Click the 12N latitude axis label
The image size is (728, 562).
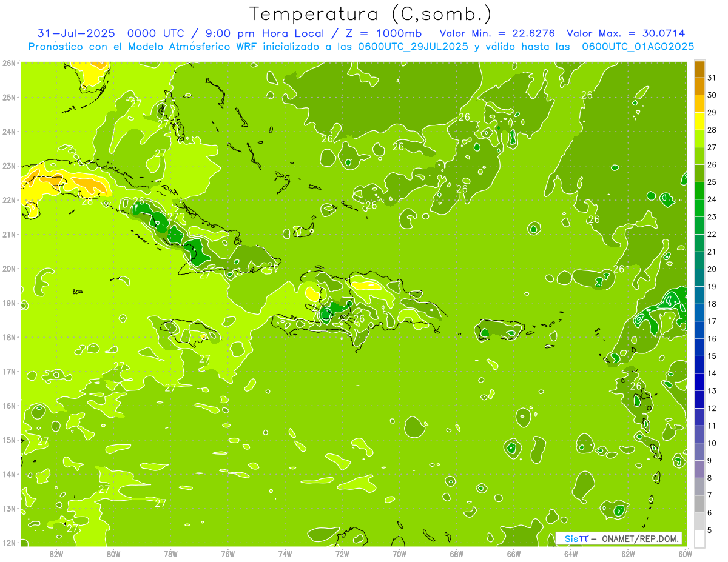(x=9, y=543)
